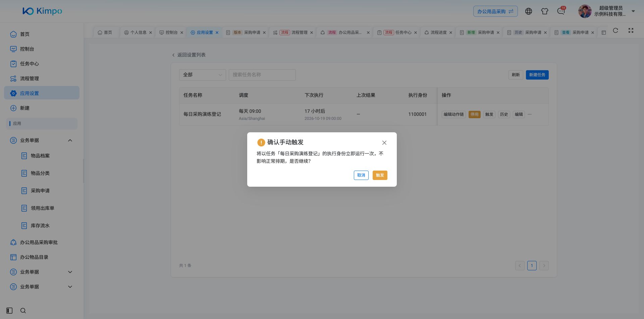Switch to the 流程进度 tab
The image size is (644, 319).
[438, 33]
